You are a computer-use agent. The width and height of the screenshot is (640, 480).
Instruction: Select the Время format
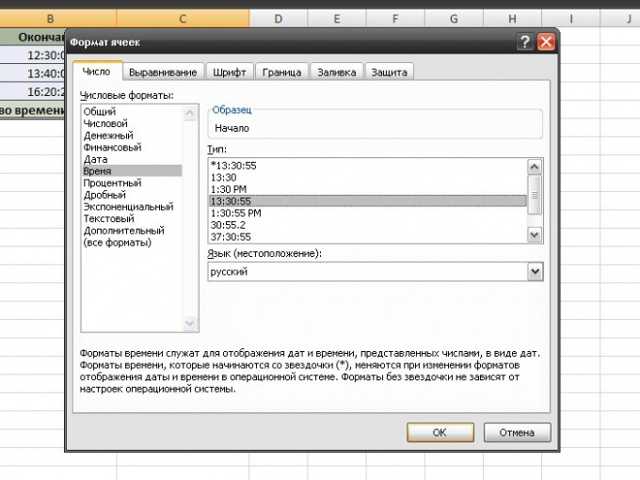click(132, 171)
